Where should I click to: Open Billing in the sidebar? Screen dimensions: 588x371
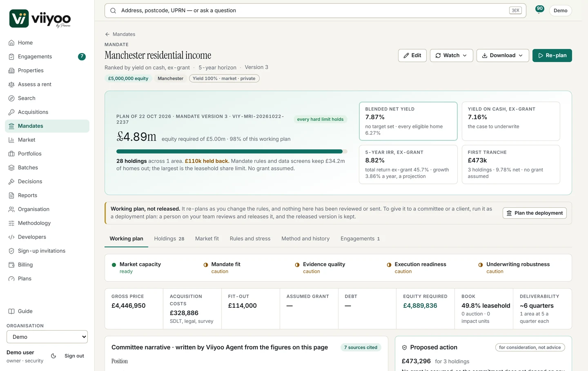(x=47, y=265)
